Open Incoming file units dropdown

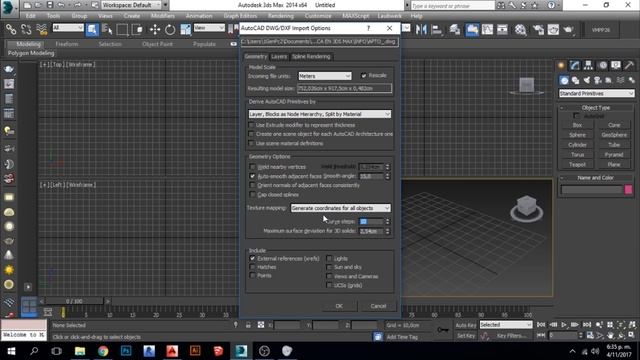pos(324,76)
